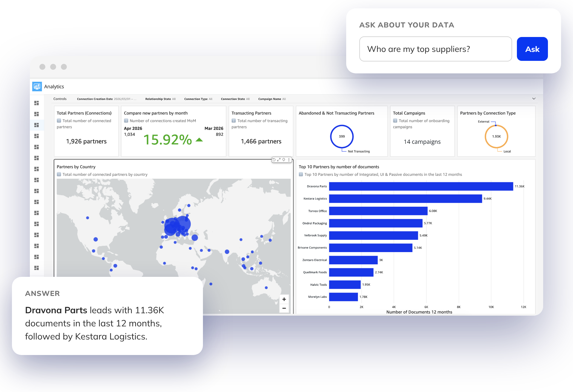Click '1,926 partners' value

(86, 141)
